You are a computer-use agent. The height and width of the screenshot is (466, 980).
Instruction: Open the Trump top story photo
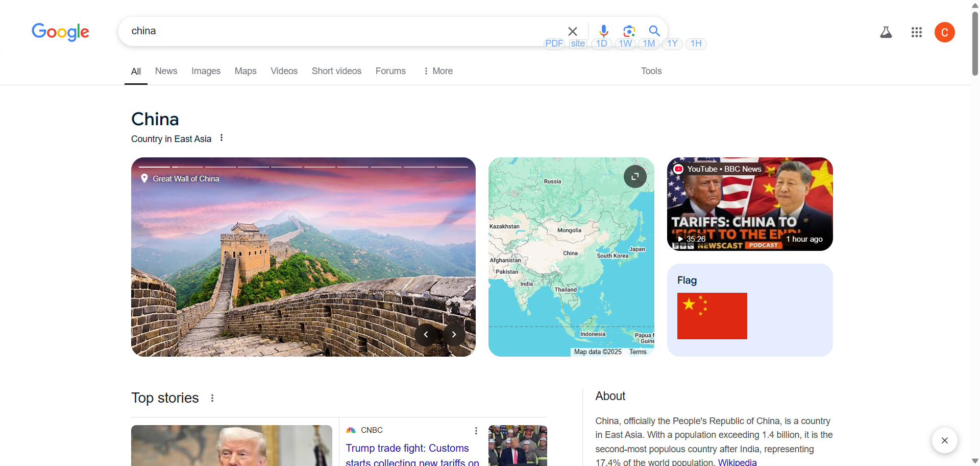(232, 446)
